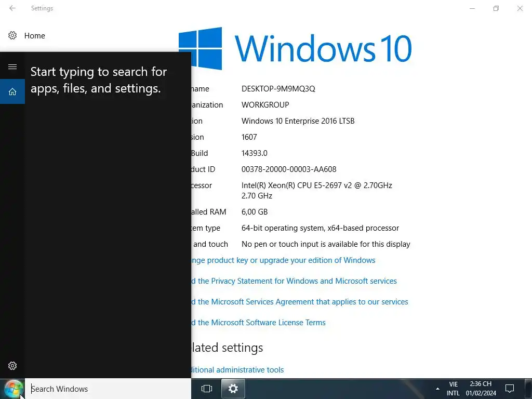532x399 pixels.
Task: Open Task View on the taskbar
Action: pyautogui.click(x=207, y=389)
